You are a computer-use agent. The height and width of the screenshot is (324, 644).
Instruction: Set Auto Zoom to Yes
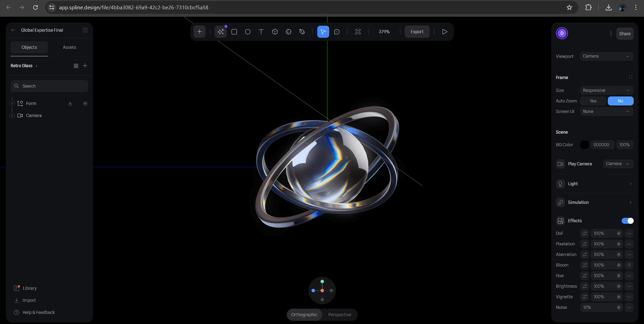point(593,101)
